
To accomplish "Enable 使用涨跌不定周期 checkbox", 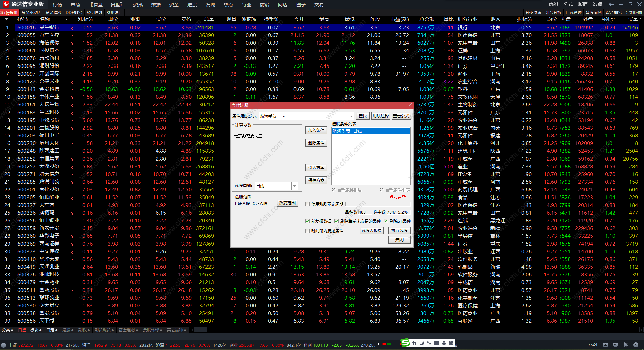I will click(x=308, y=204).
